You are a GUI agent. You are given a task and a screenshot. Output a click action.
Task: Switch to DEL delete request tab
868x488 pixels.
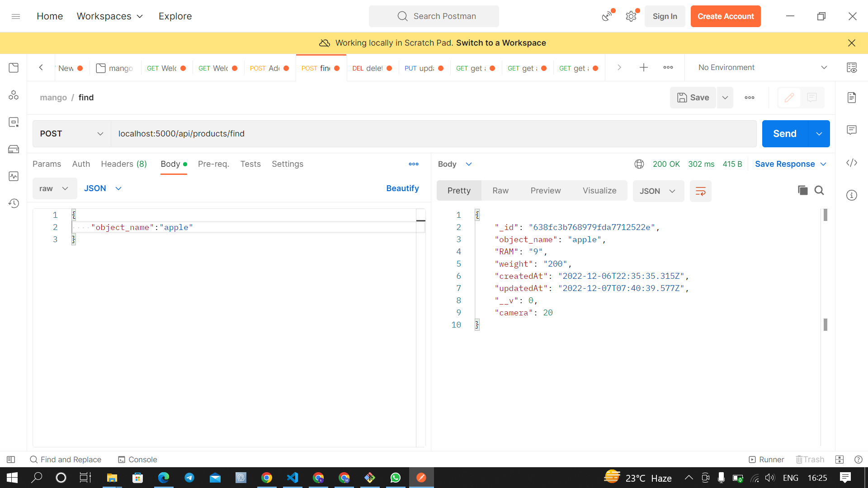coord(373,68)
